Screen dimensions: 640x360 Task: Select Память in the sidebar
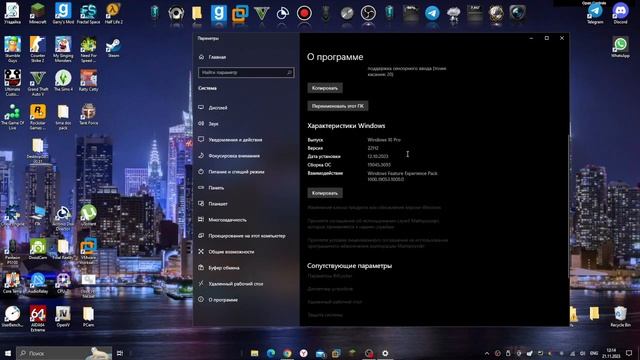tap(216, 188)
